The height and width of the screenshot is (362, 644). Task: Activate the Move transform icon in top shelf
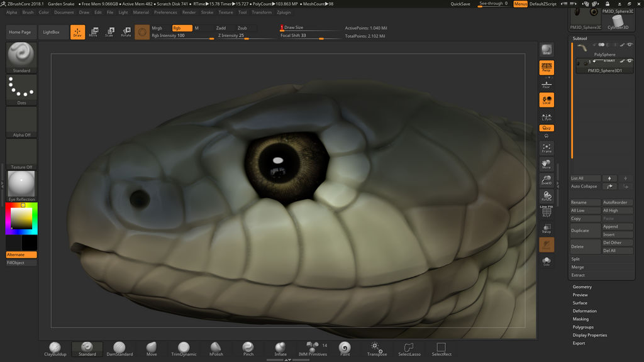coord(94,32)
